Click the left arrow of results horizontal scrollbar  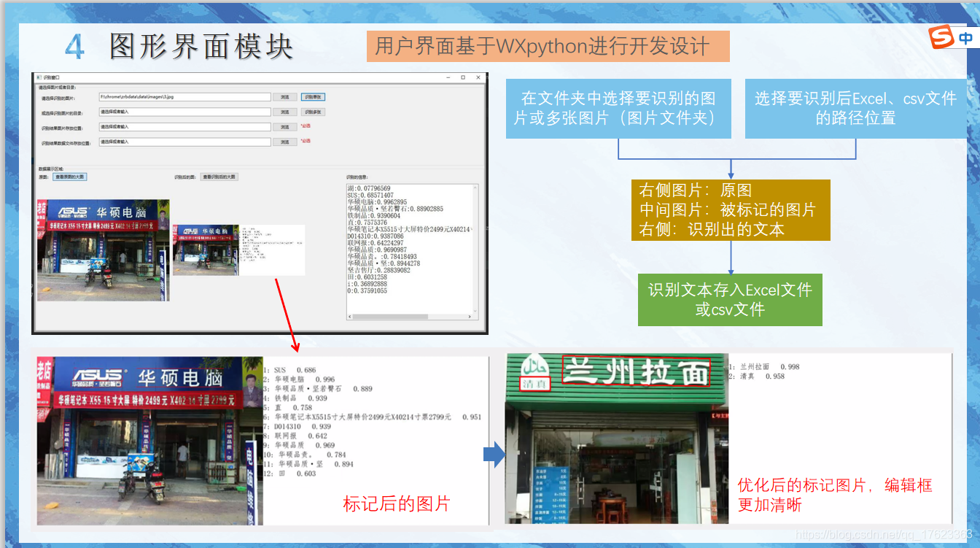[x=350, y=317]
